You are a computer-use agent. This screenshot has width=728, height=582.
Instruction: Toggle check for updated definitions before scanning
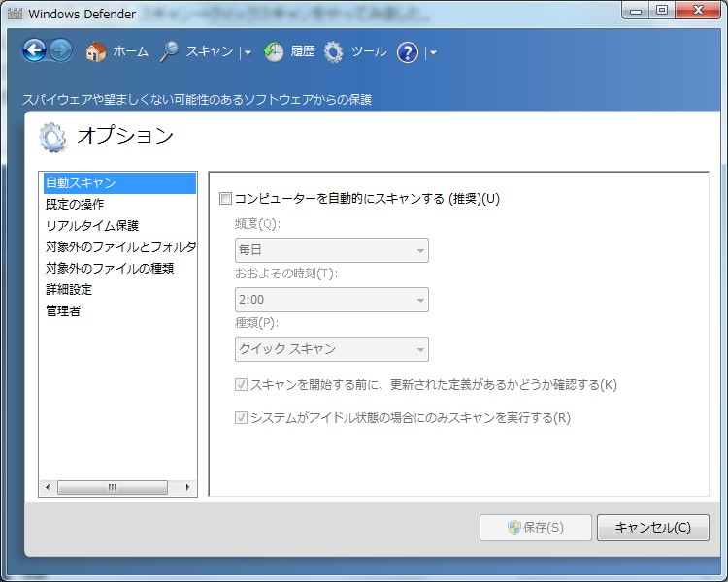(x=242, y=384)
